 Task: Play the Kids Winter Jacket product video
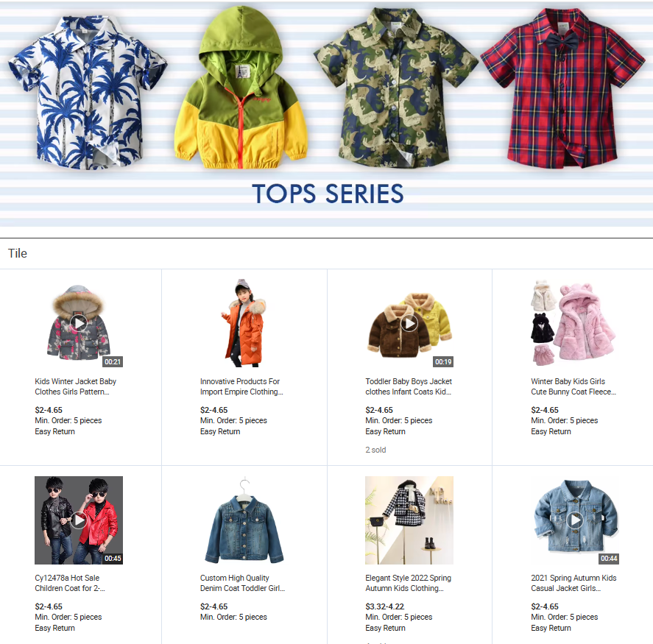pos(79,323)
